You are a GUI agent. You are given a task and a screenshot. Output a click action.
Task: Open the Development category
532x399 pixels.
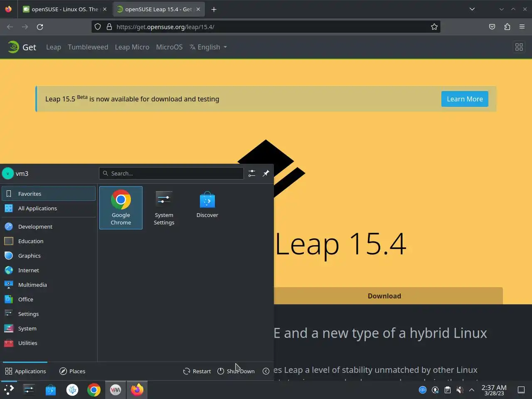(49, 227)
